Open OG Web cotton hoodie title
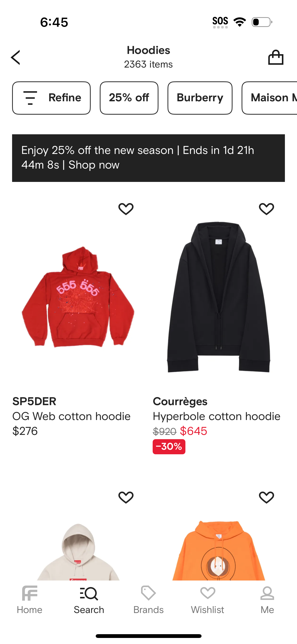Screen dimensions: 297x644 (x=72, y=416)
